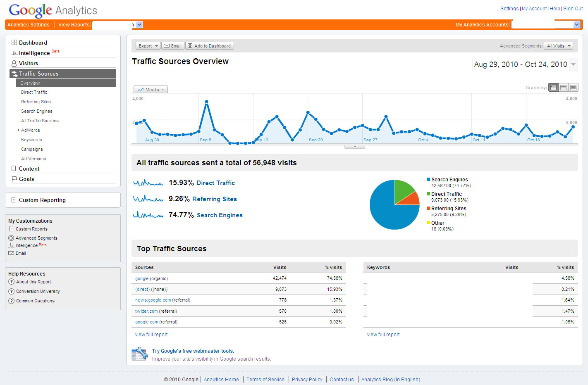The image size is (588, 385).
Task: Click the Intelligence bar-chart icon
Action: tap(14, 53)
